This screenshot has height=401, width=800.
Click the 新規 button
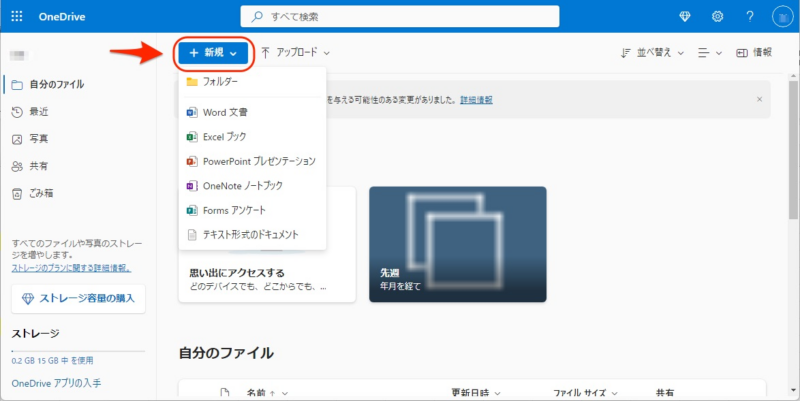click(213, 53)
